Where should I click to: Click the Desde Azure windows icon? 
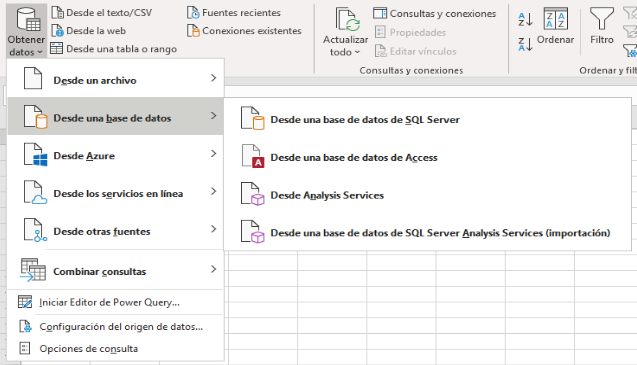pos(35,154)
